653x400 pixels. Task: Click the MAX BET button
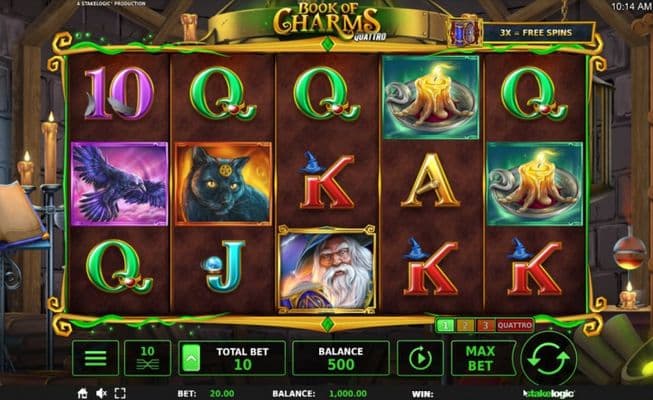[x=481, y=358]
